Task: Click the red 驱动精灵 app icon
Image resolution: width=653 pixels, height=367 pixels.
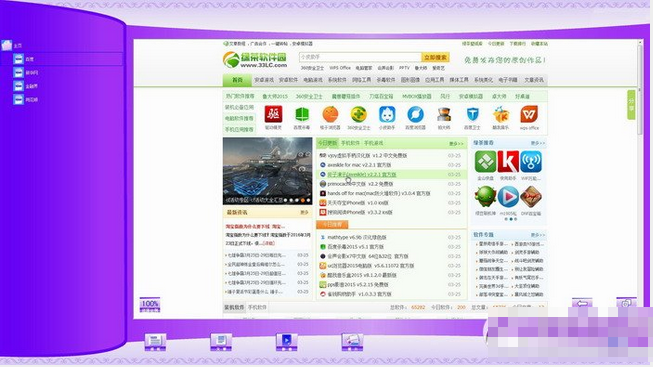Action: pos(273,114)
